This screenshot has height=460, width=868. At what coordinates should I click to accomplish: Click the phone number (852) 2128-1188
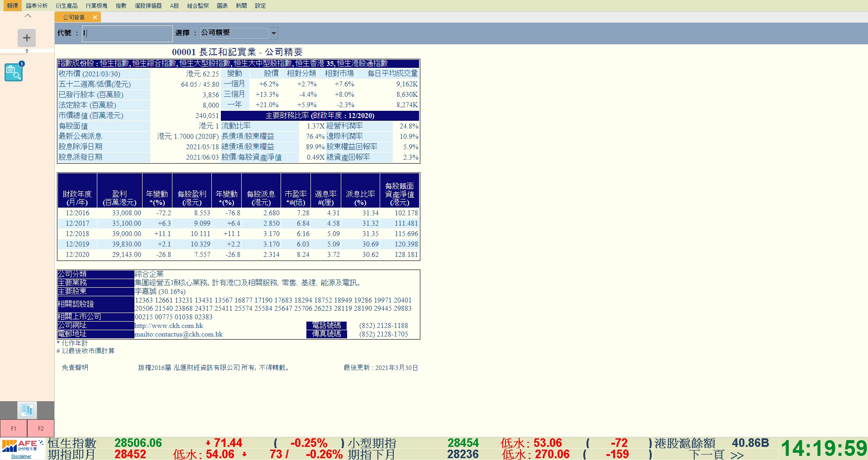pos(384,326)
